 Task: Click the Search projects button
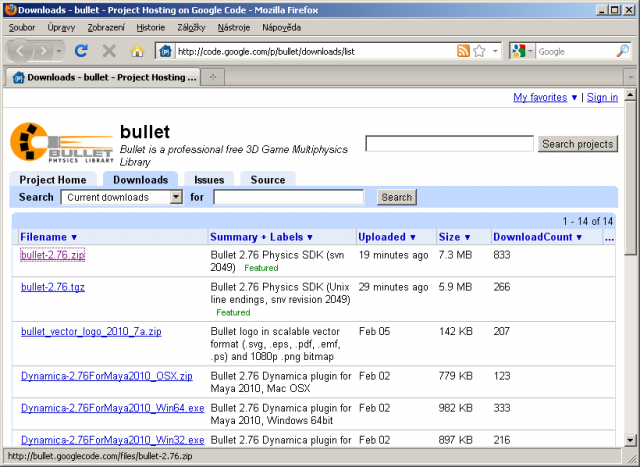click(578, 144)
